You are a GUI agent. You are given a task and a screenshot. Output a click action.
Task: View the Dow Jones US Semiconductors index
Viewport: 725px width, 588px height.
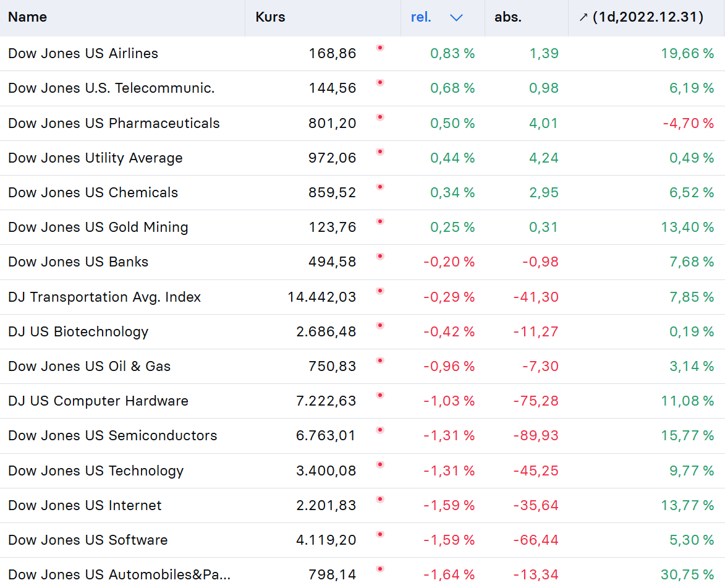tap(112, 435)
